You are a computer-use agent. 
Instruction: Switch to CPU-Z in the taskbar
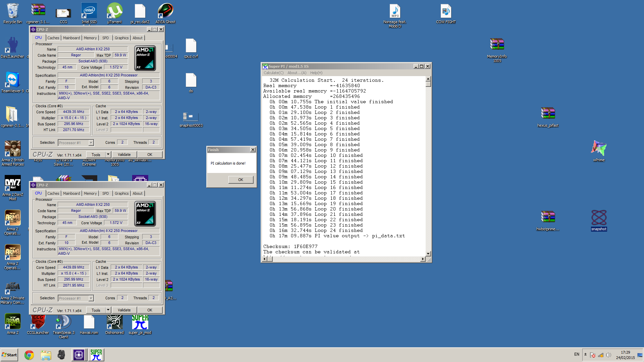tap(79, 355)
